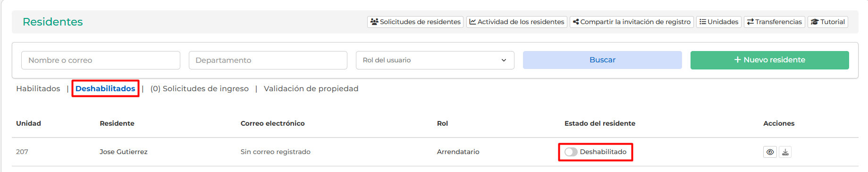Open the Tutorial graduation cap button

(x=828, y=22)
